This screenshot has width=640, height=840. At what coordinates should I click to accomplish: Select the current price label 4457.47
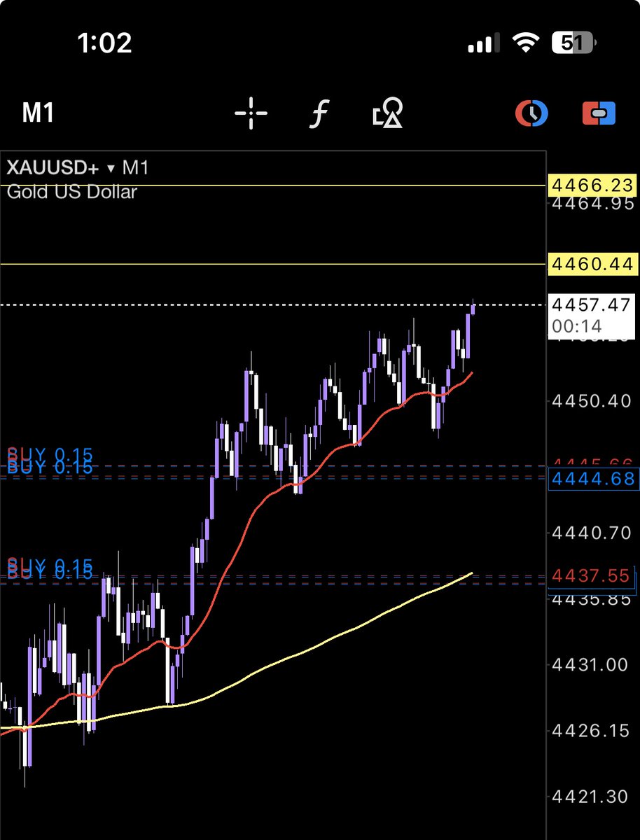[592, 305]
